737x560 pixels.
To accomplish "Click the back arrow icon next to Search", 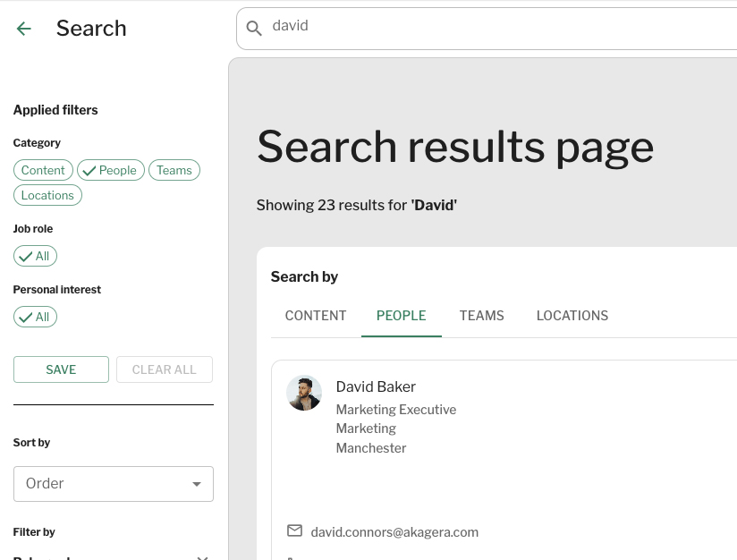I will 23,29.
